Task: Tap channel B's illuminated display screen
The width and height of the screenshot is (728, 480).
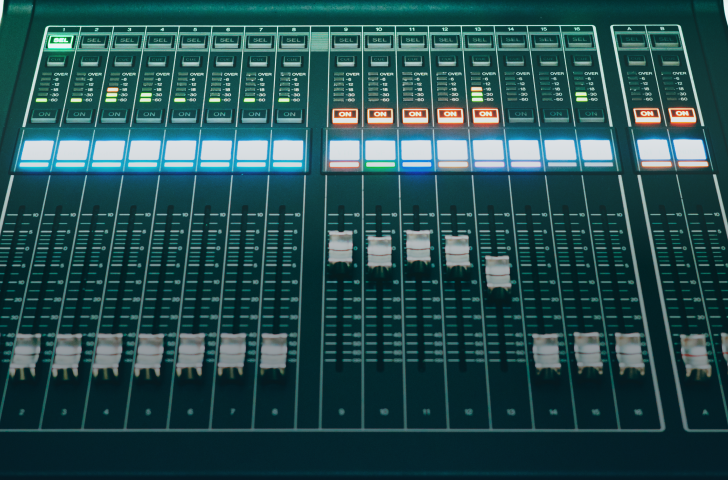Action: coord(689,152)
